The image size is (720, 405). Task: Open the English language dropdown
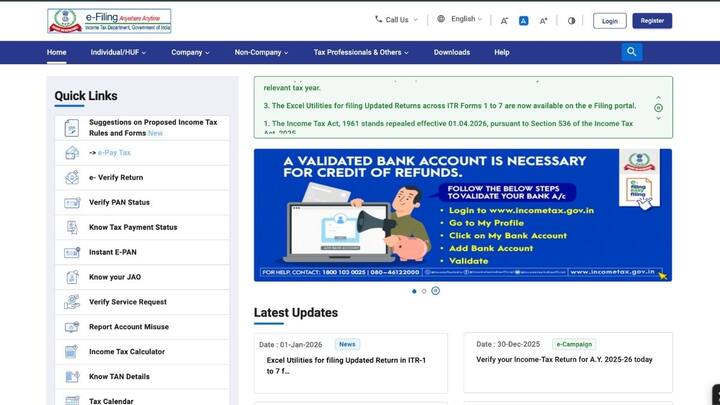coord(460,19)
